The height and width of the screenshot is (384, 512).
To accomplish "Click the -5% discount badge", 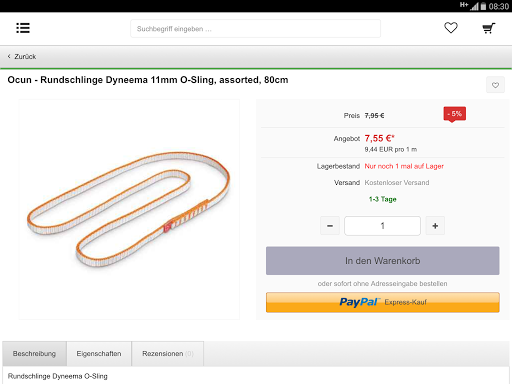I will 455,114.
